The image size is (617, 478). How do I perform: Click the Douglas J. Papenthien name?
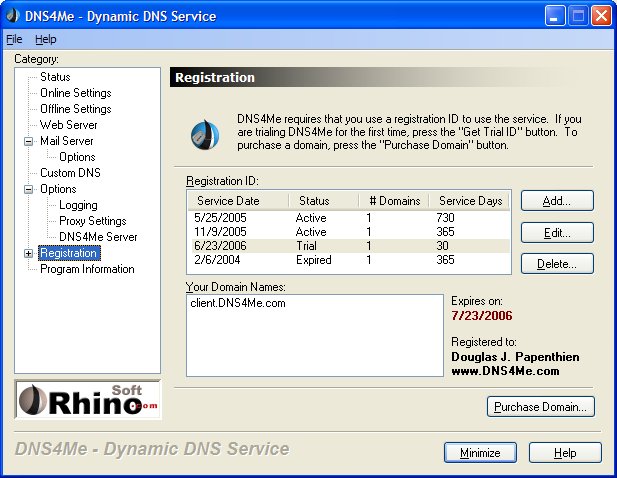click(x=515, y=357)
